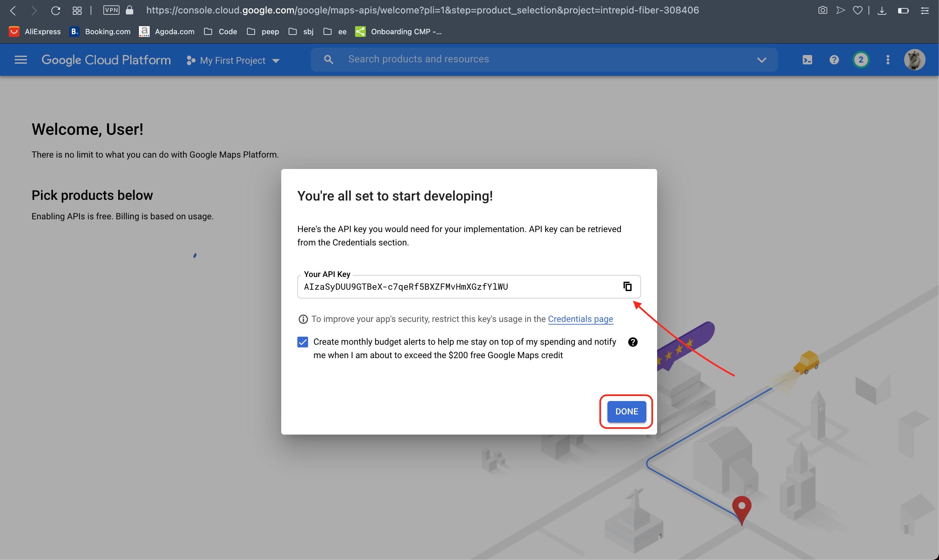Open the browser downloads icon
Screen dimensions: 939x560
tap(882, 10)
